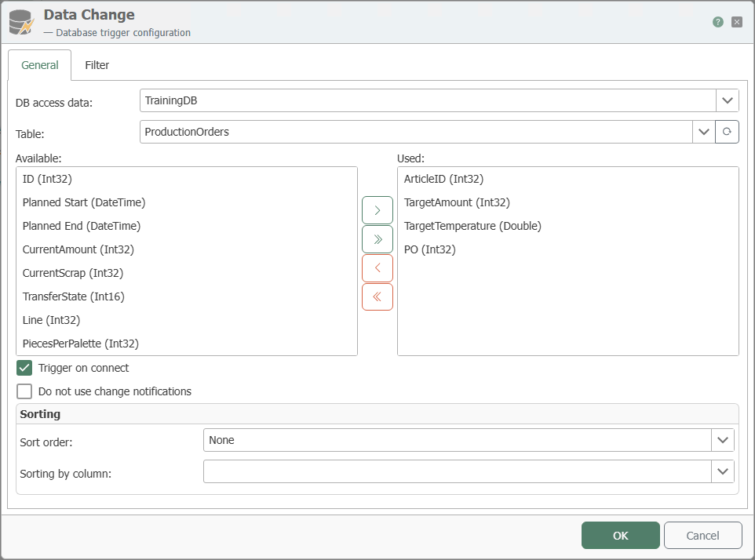This screenshot has width=755, height=560.
Task: Click the None sort order value
Action: click(457, 440)
